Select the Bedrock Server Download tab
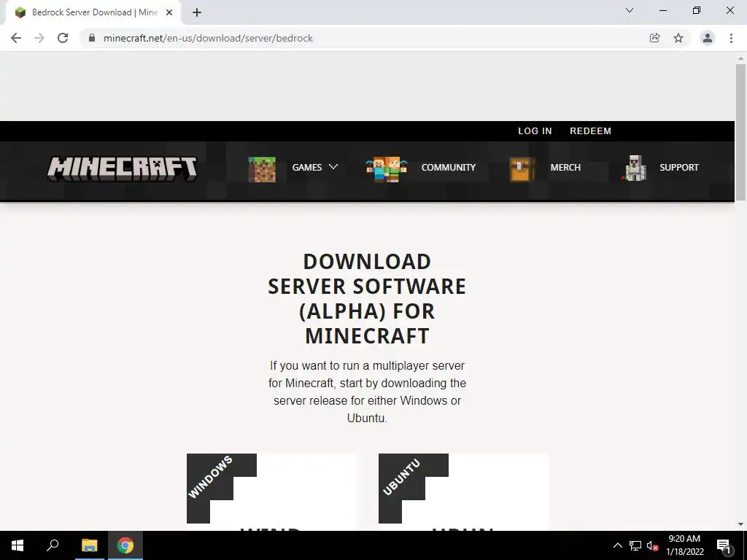 pyautogui.click(x=94, y=12)
